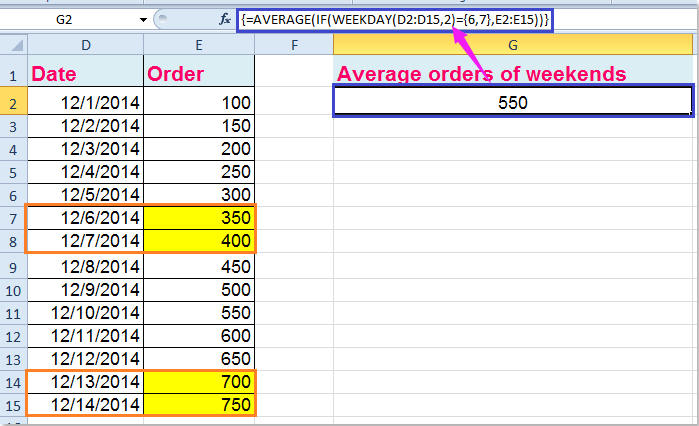This screenshot has width=699, height=426.
Task: Click the order cell with value 100
Action: pos(199,102)
